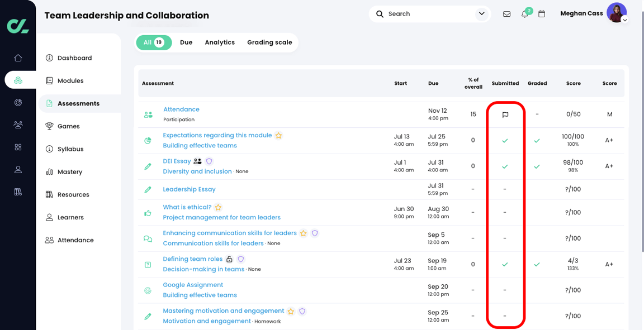Open the calendar icon in the top bar
Screen dimensions: 644x330
tap(542, 13)
